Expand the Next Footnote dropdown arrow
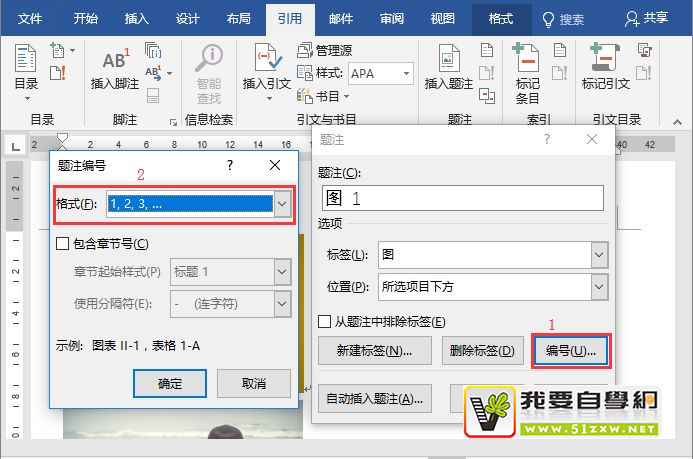The height and width of the screenshot is (459, 693). [170, 73]
